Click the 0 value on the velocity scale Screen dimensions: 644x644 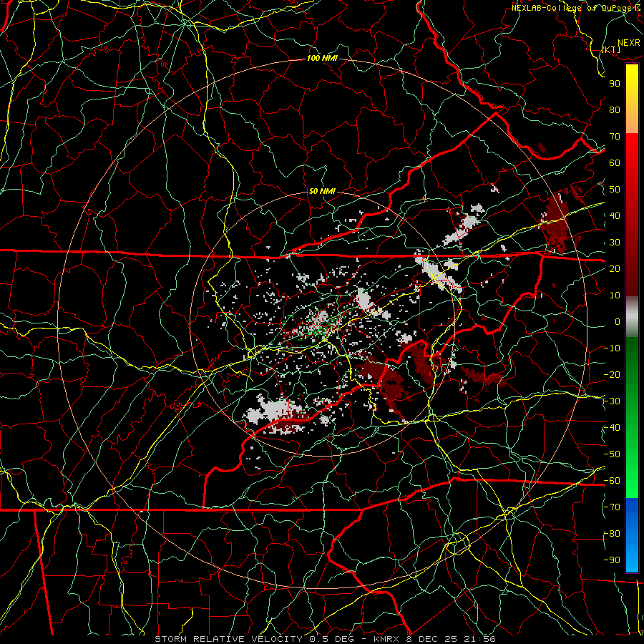pyautogui.click(x=618, y=322)
